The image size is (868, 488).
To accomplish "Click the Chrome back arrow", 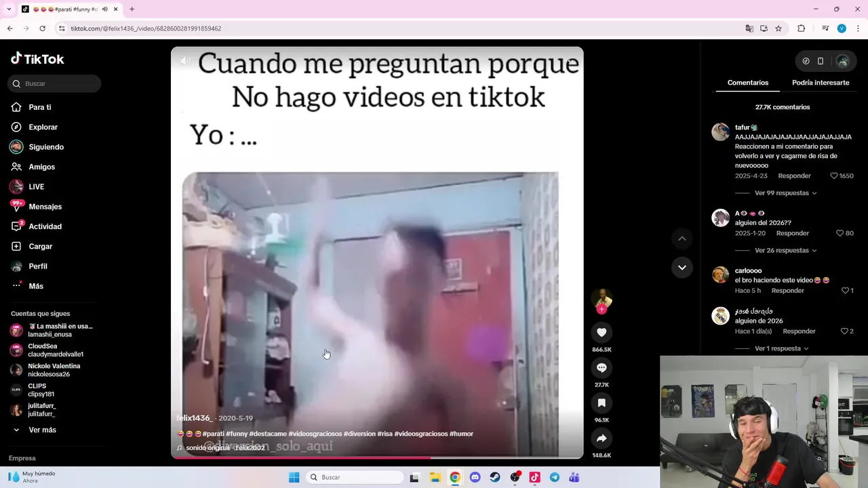I will [x=9, y=28].
